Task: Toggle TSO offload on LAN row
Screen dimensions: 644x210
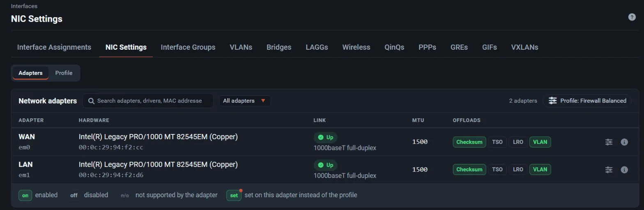Action: point(497,169)
